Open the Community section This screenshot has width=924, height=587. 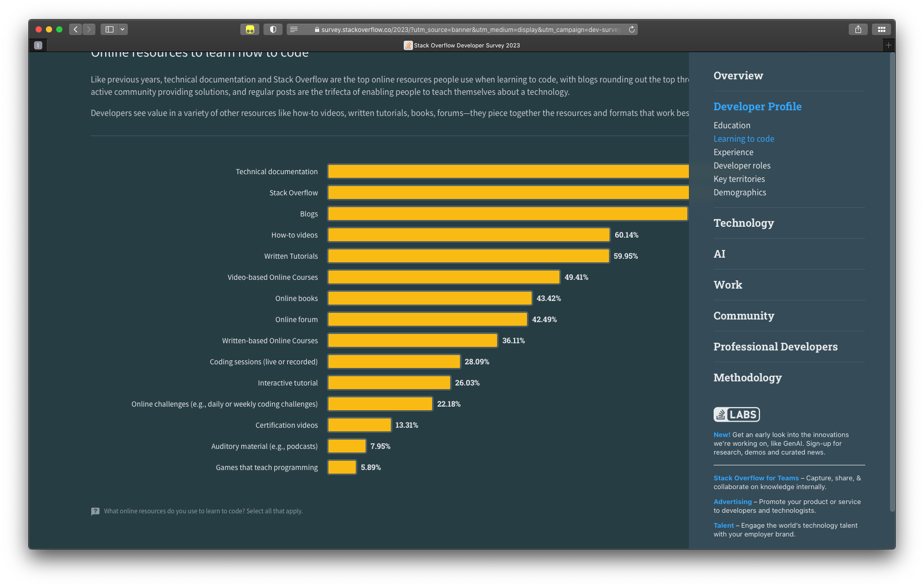pos(744,316)
